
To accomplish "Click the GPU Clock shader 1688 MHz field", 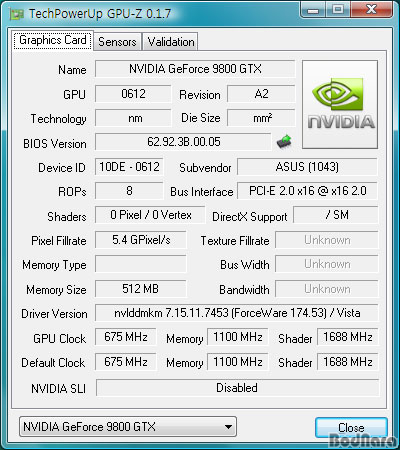I will click(x=347, y=337).
